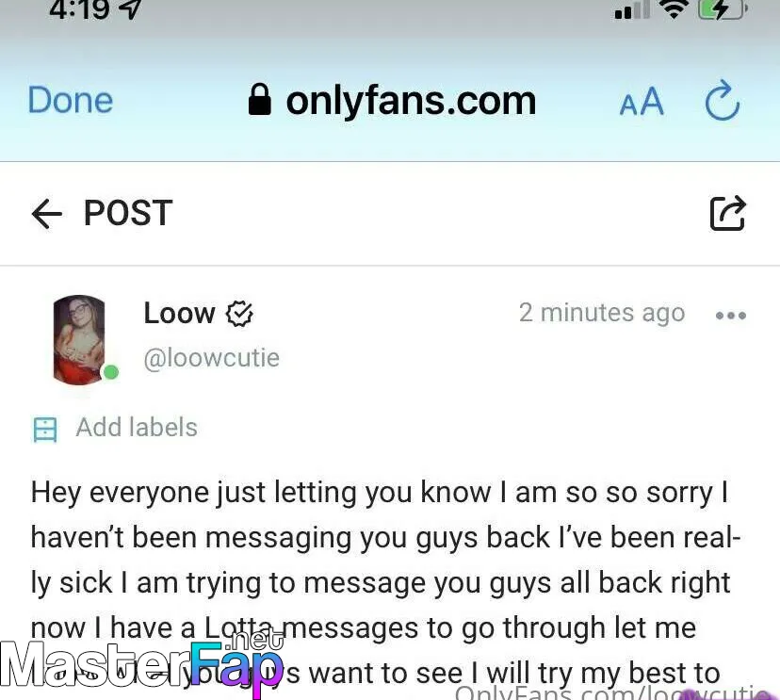Screen dimensions: 780x700
Task: Click the labels icon beside Add labels
Action: point(45,430)
